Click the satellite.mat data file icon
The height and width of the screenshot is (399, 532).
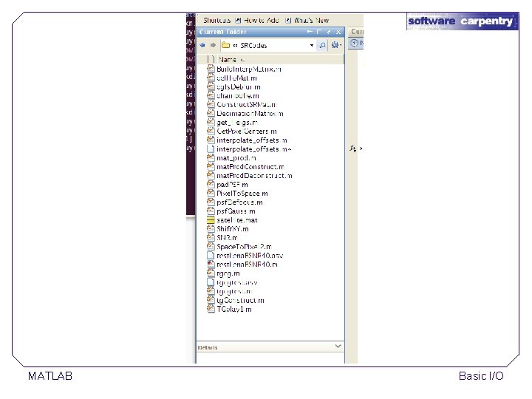tap(211, 220)
